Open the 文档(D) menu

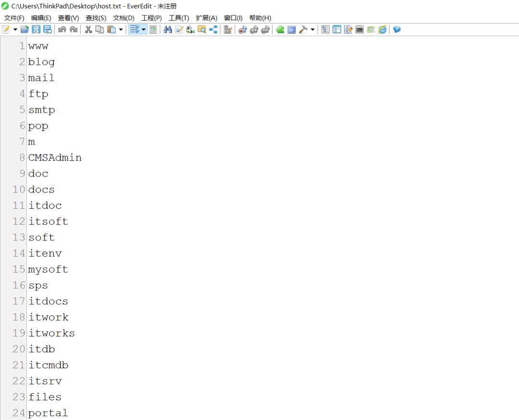[x=124, y=18]
